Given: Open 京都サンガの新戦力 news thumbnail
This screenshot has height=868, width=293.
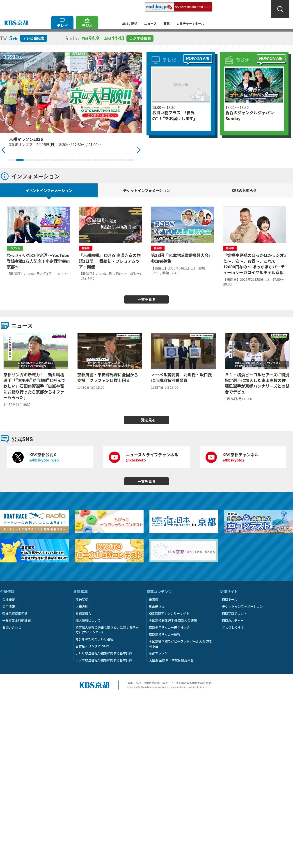Looking at the screenshot, I should pos(36,351).
